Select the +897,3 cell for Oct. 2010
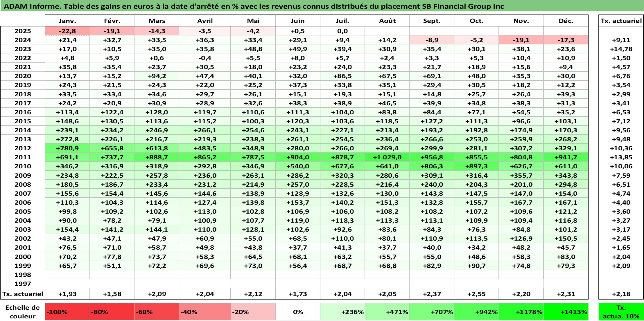Viewport: 644px width, 321px height. pos(477,166)
